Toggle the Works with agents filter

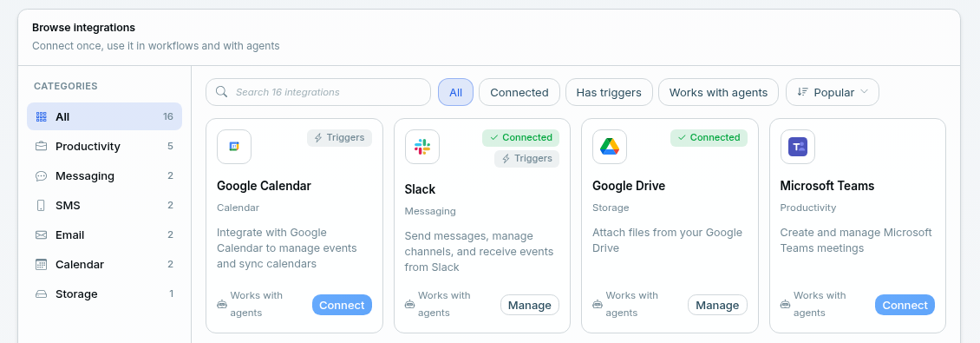pos(718,92)
